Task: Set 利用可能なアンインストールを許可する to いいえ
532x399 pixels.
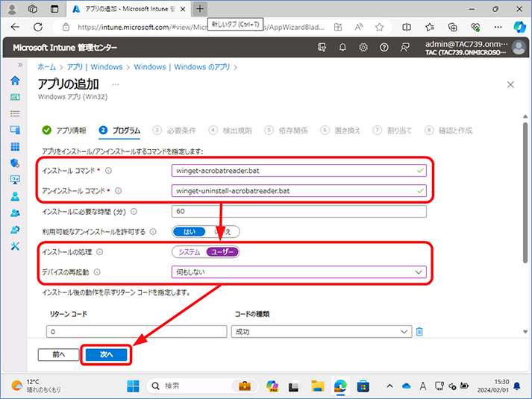Action: point(222,232)
